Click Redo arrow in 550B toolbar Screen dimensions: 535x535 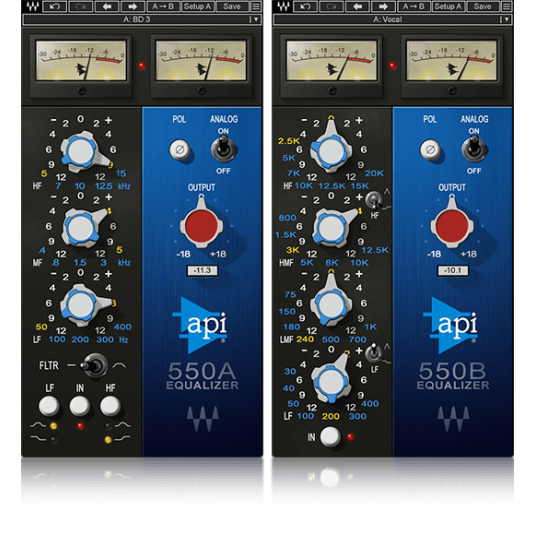tap(331, 6)
